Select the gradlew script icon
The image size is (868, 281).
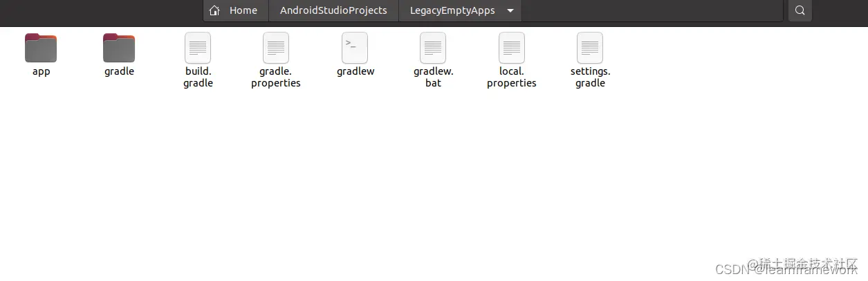click(355, 48)
